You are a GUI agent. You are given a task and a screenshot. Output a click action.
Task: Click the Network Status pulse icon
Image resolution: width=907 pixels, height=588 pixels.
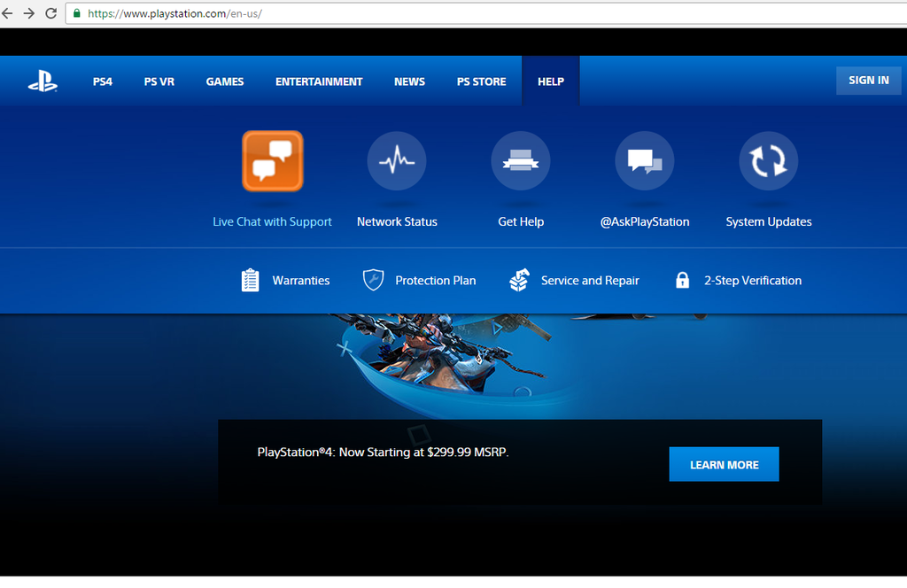click(x=397, y=161)
